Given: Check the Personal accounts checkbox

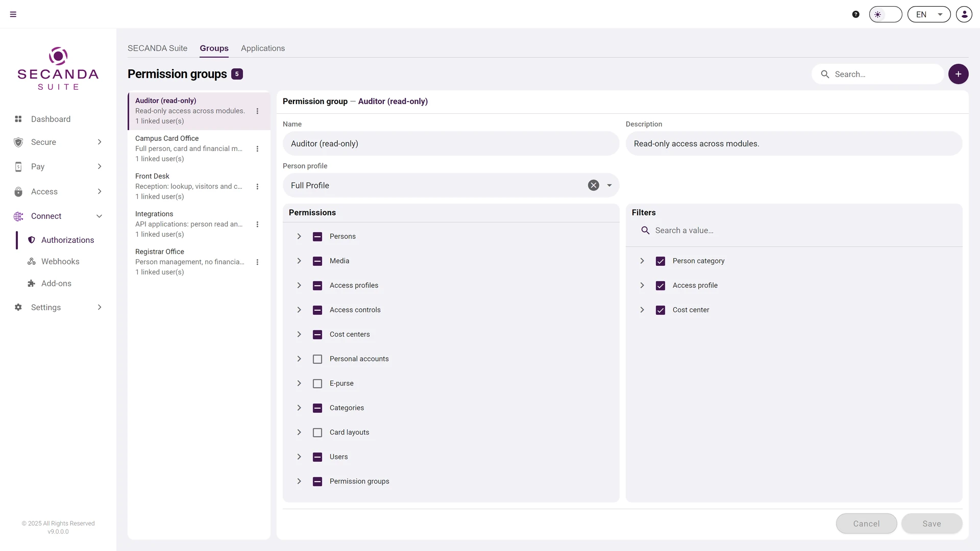Looking at the screenshot, I should point(317,359).
